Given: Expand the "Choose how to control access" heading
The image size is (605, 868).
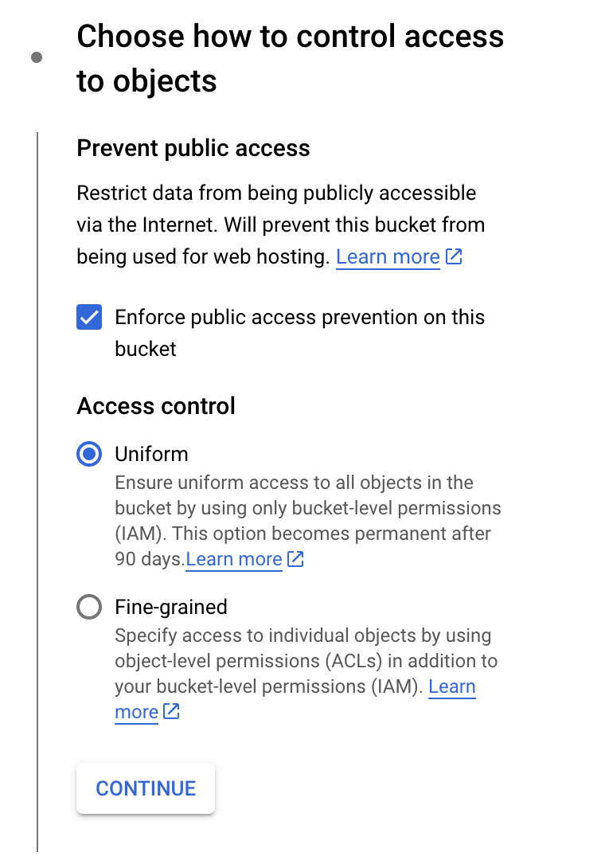Looking at the screenshot, I should tap(290, 58).
